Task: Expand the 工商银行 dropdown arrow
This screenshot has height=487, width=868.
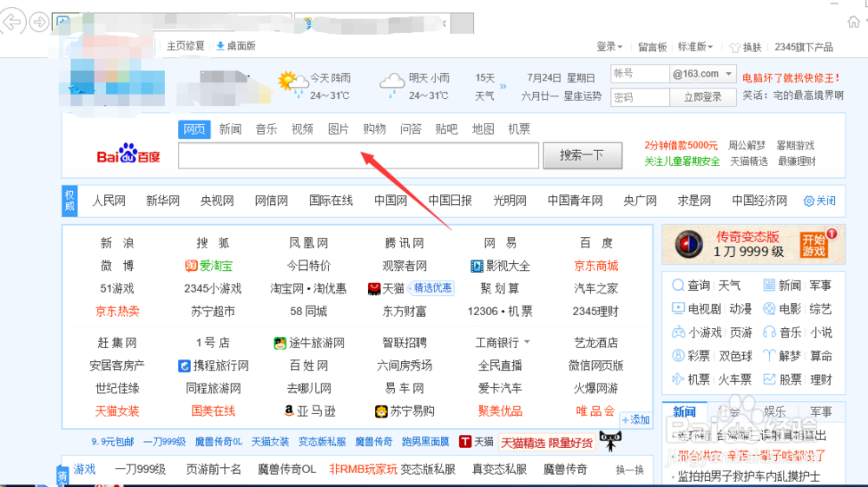Action: point(527,342)
